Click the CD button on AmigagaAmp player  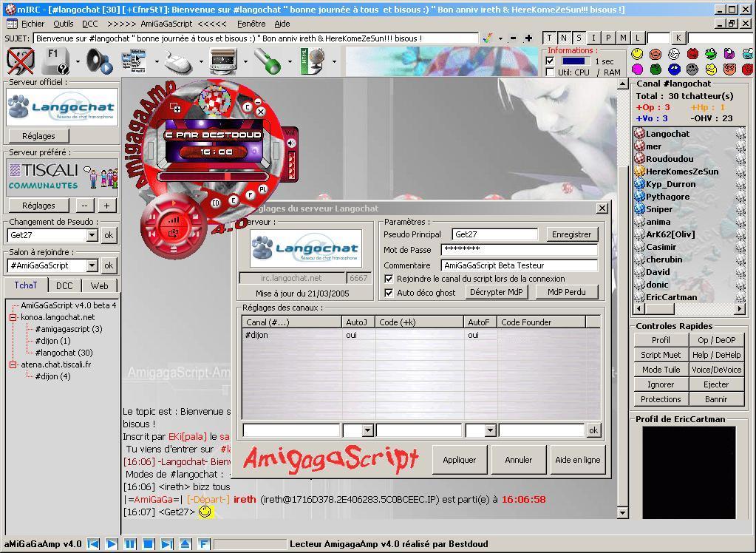click(x=216, y=203)
